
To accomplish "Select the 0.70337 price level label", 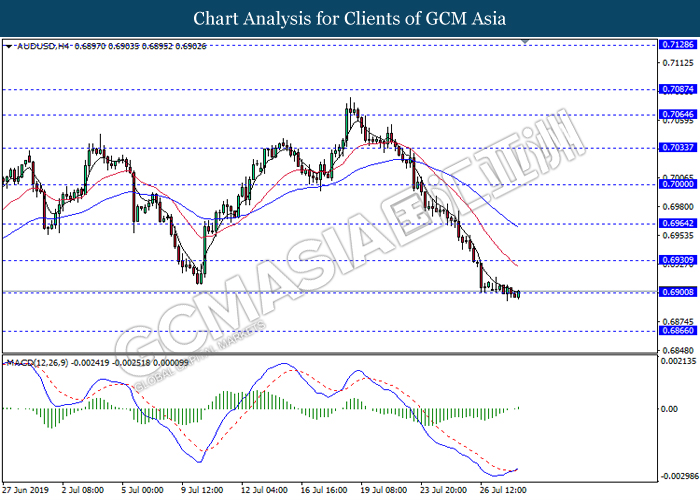I will (x=678, y=147).
